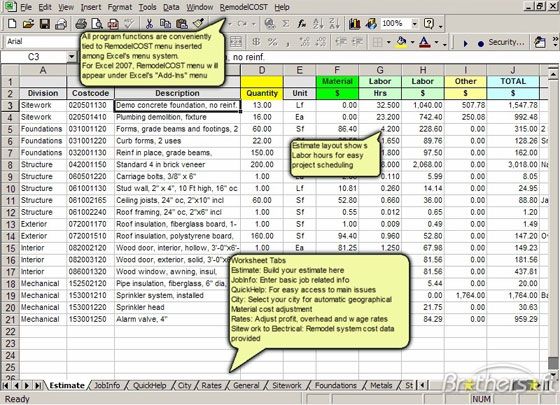Open the Tools menu

pos(147,7)
